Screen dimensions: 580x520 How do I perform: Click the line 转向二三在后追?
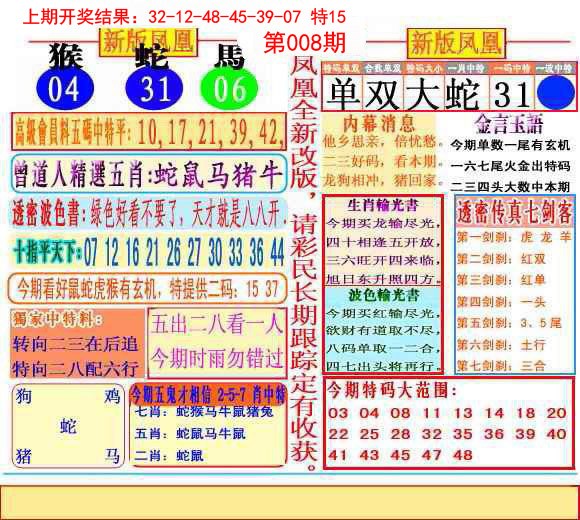(75, 344)
